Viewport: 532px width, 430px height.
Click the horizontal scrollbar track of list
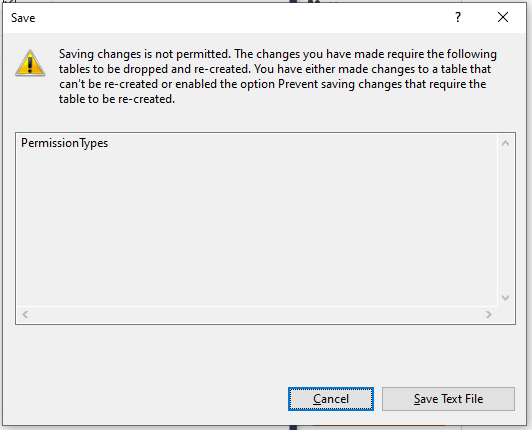[256, 315]
